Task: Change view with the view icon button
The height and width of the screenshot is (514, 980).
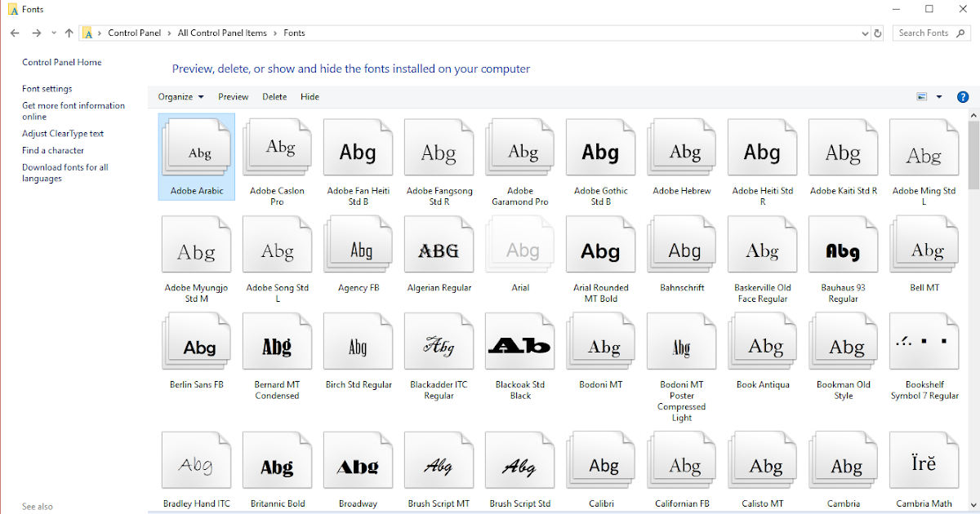Action: 922,96
